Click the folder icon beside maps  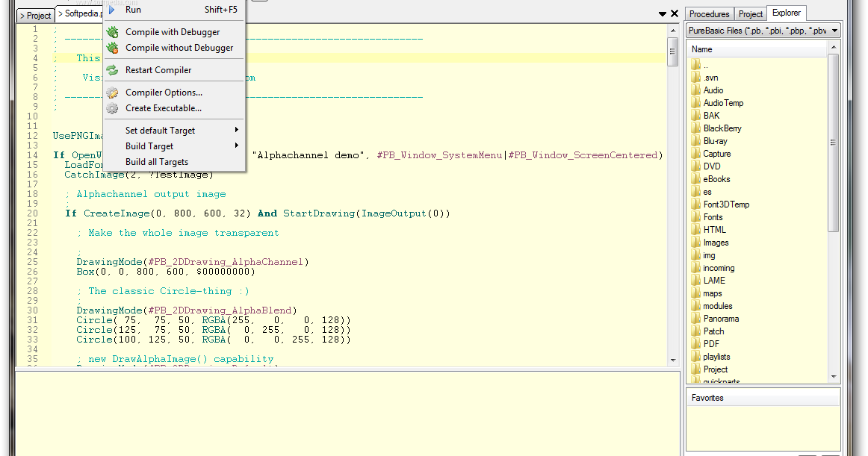click(696, 293)
